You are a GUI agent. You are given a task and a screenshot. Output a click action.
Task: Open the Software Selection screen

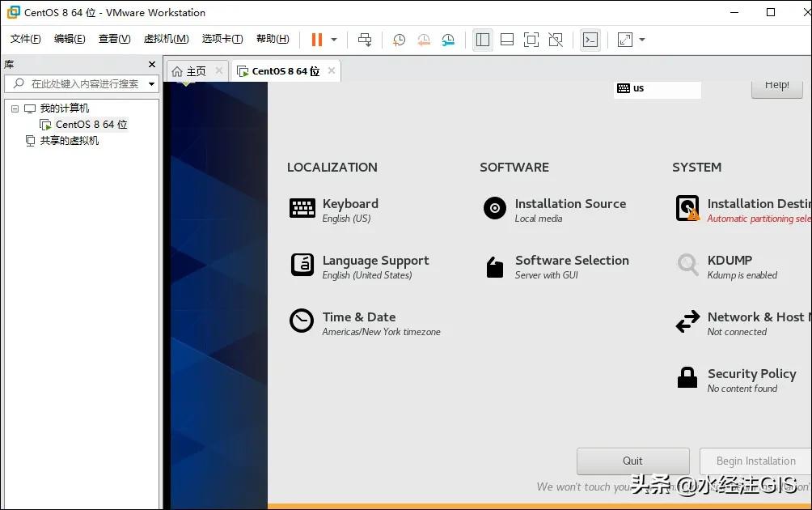click(x=571, y=260)
